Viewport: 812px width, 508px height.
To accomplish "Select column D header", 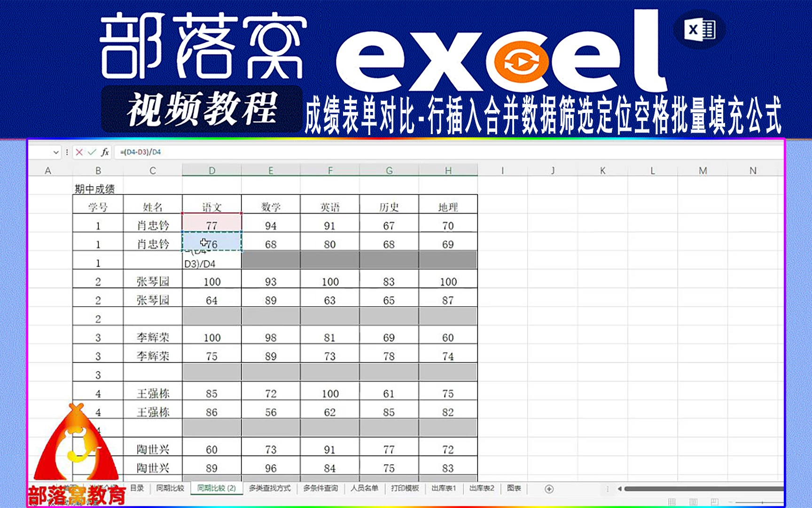I will coord(212,170).
